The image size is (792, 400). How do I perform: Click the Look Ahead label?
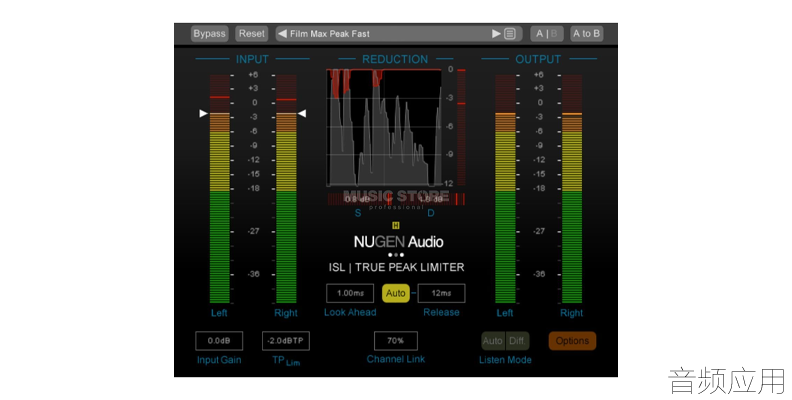pos(350,313)
